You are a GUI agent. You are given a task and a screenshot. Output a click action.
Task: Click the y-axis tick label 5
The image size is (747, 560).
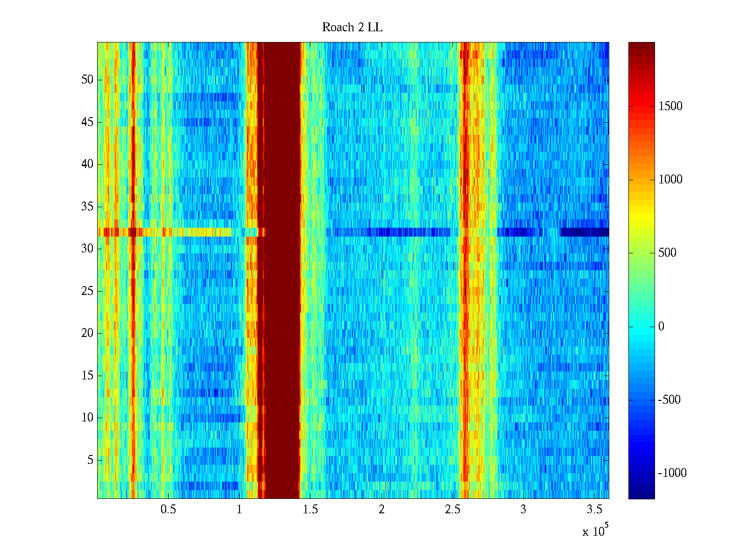[x=90, y=460]
